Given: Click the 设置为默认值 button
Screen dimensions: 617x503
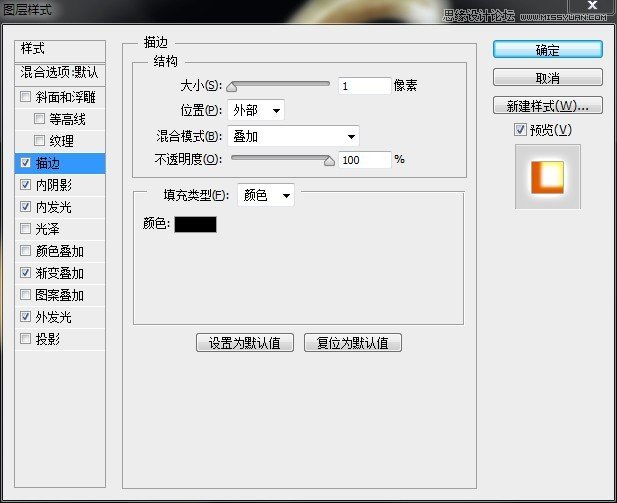Looking at the screenshot, I should (x=245, y=342).
